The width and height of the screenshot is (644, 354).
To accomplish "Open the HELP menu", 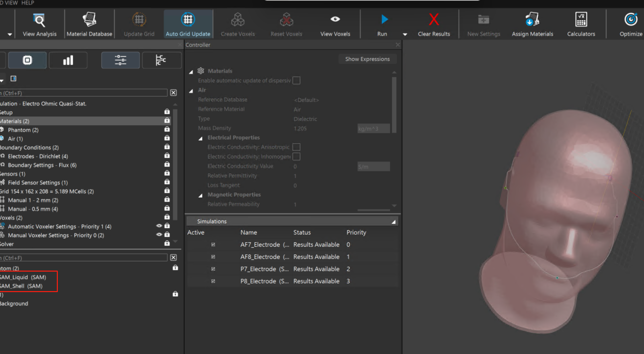I will pos(28,3).
